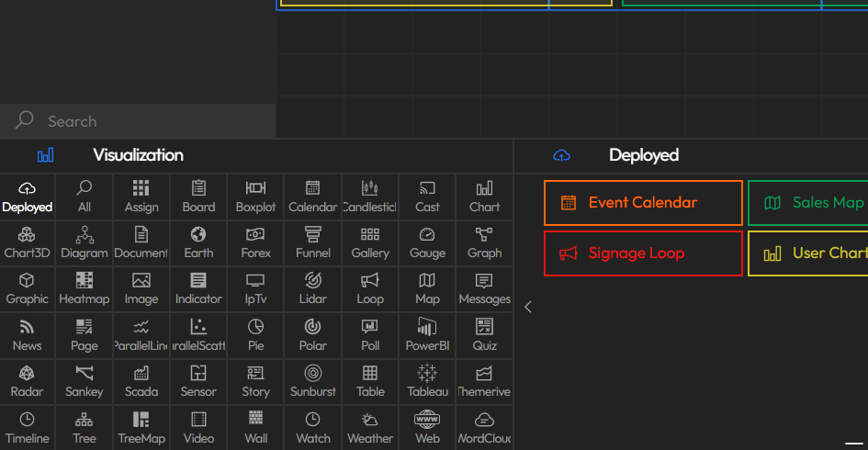Select the Deployed category icon
The width and height of the screenshot is (868, 450).
click(x=28, y=197)
